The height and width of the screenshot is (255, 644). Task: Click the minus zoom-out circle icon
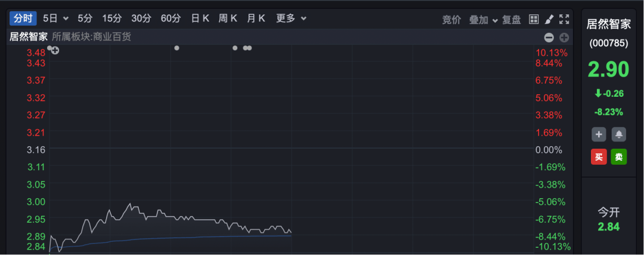coord(549,38)
